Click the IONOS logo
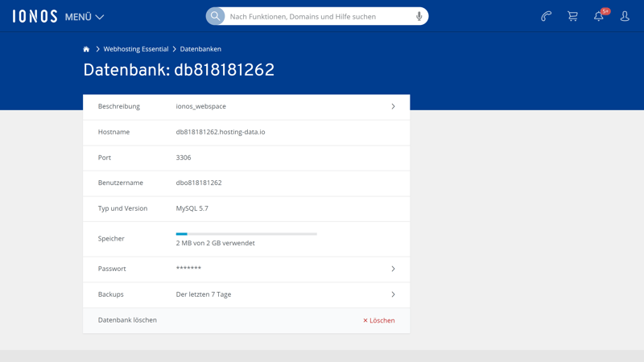The height and width of the screenshot is (362, 644). click(35, 16)
